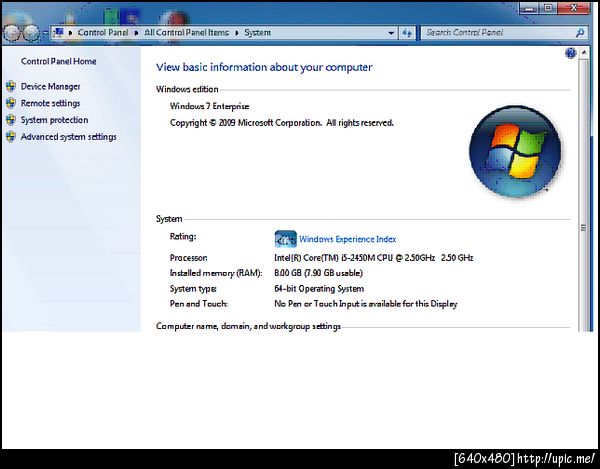The image size is (600, 469).
Task: Click the View basic information heading
Action: [x=264, y=67]
